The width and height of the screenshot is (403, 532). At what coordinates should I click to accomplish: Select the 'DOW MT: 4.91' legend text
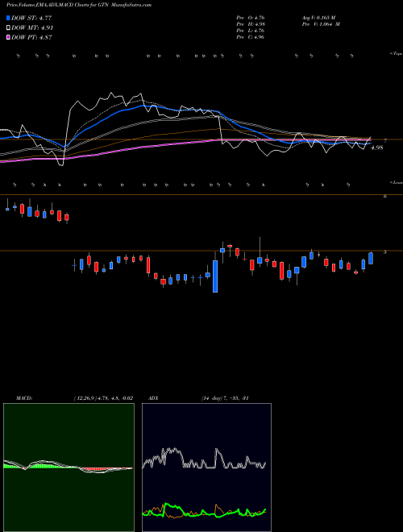(32, 28)
